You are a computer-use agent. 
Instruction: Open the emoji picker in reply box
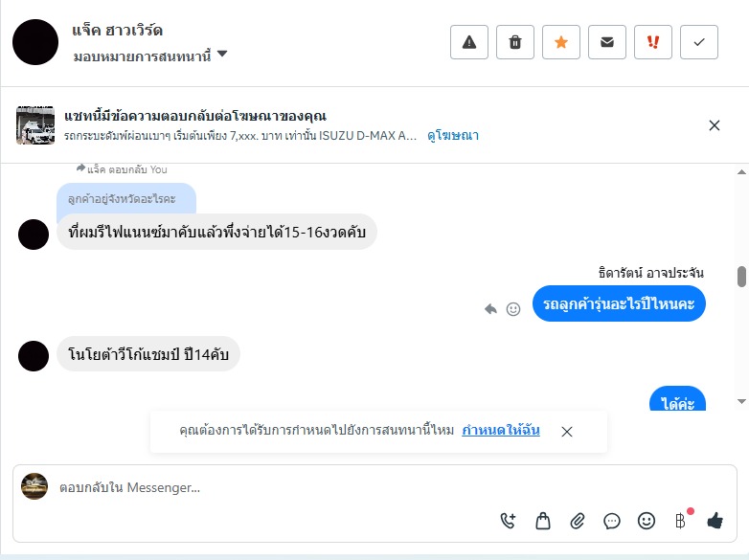click(x=647, y=521)
